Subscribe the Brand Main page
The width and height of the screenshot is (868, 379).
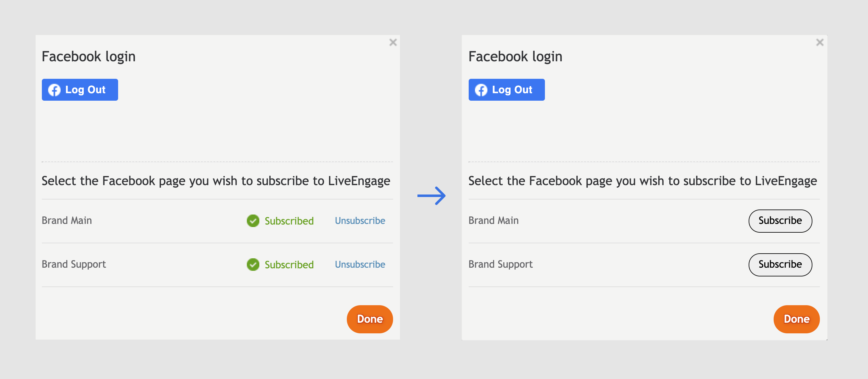[x=780, y=221]
